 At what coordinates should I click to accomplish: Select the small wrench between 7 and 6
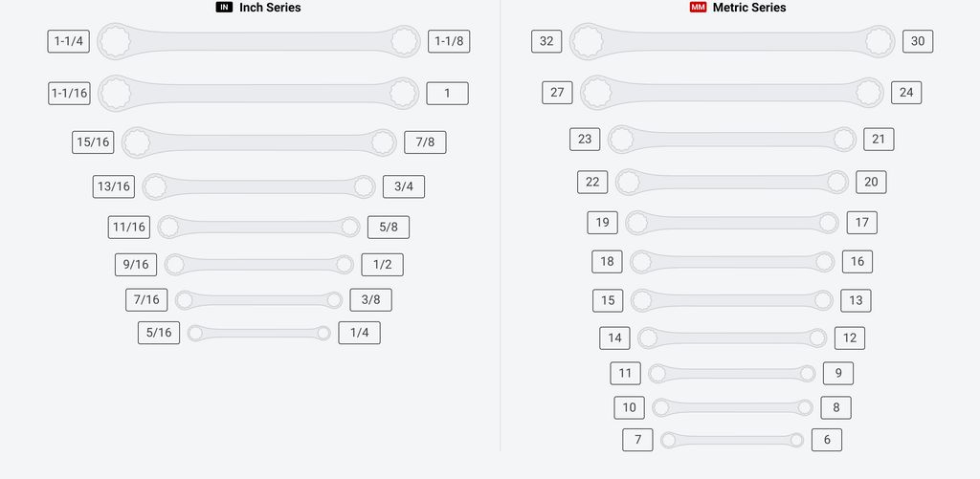[732, 440]
